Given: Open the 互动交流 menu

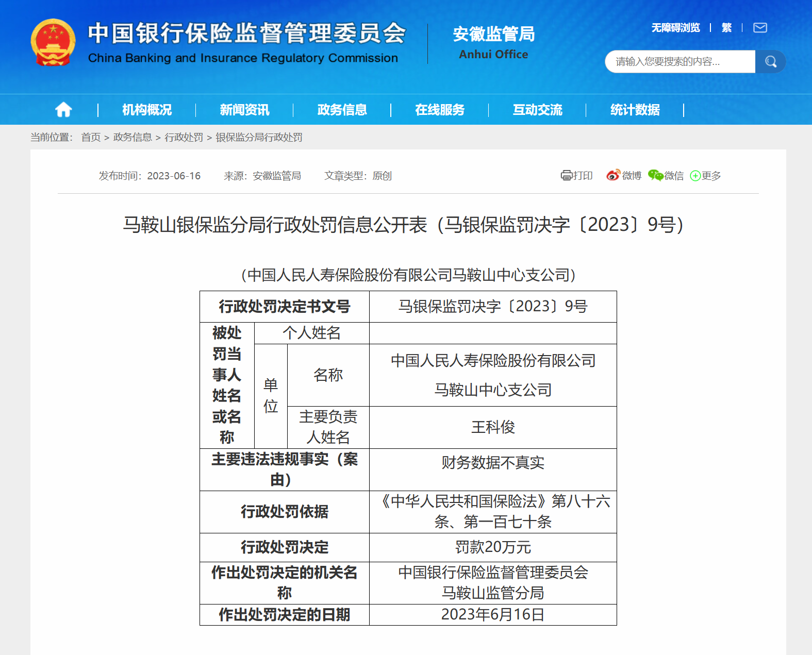Looking at the screenshot, I should point(538,110).
